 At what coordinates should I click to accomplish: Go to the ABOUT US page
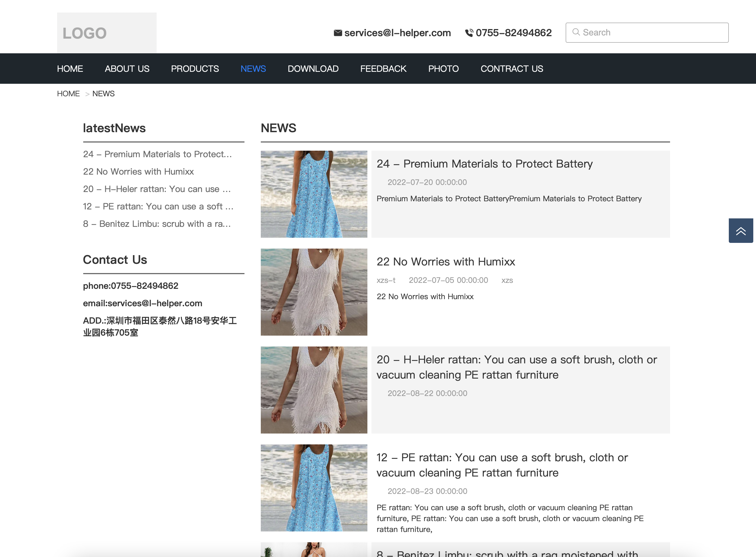[127, 69]
